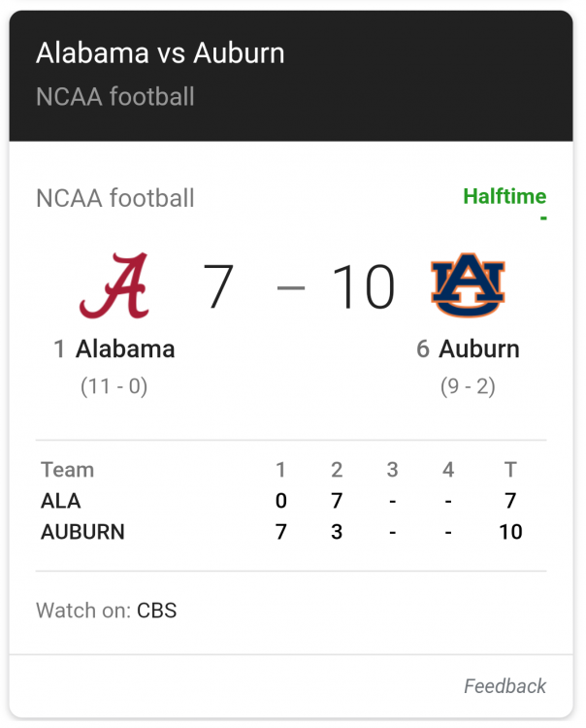
Task: Click the quarter 2 column header
Action: [337, 470]
